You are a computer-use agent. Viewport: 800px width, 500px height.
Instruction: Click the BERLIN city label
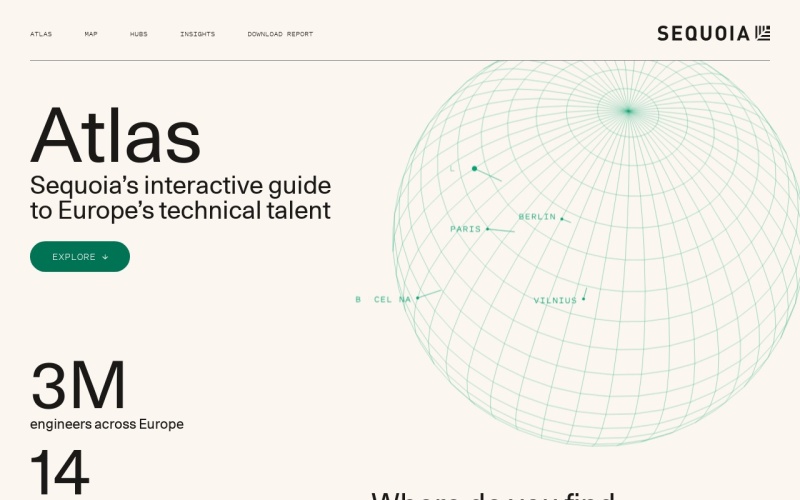point(537,217)
